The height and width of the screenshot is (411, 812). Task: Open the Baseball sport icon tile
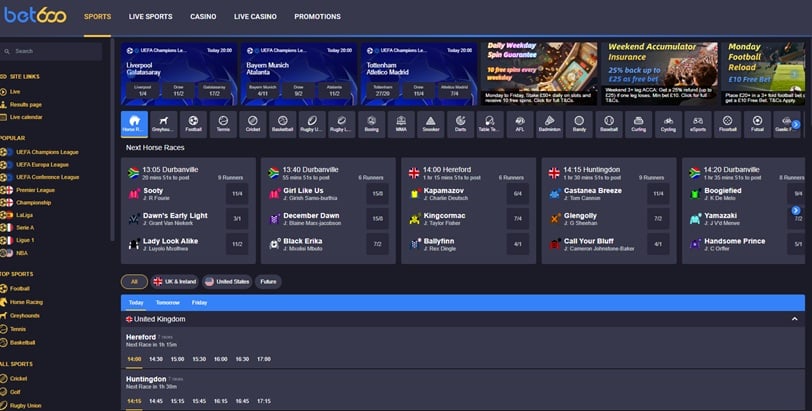click(609, 124)
